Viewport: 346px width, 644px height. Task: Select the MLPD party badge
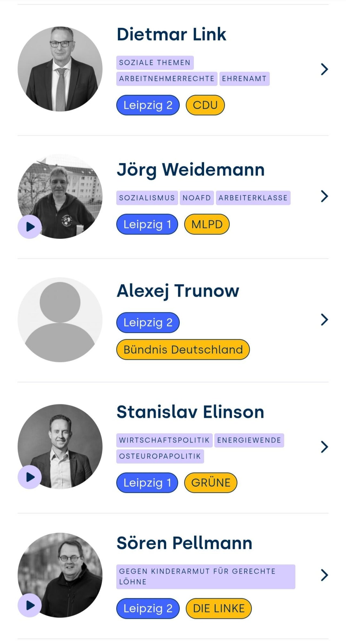(x=207, y=224)
